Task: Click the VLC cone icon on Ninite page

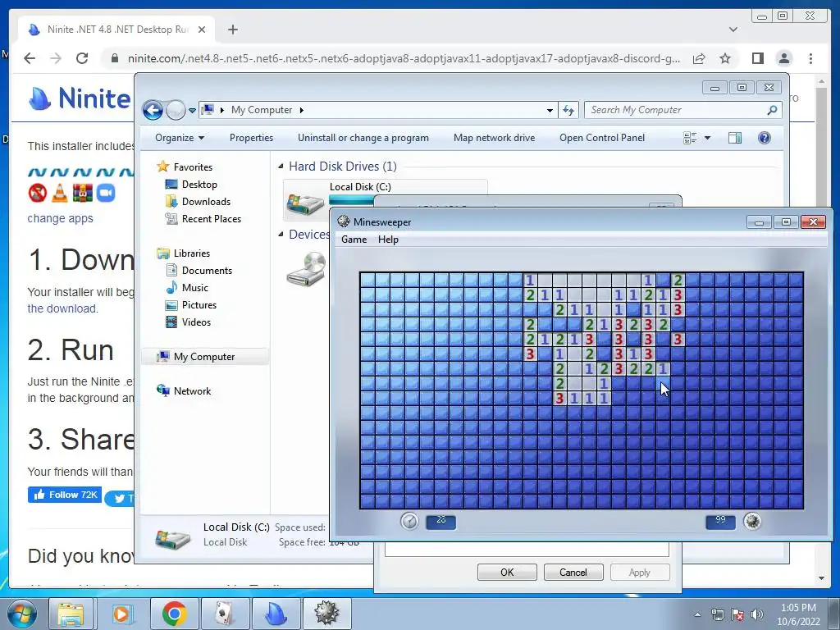Action: (x=59, y=193)
